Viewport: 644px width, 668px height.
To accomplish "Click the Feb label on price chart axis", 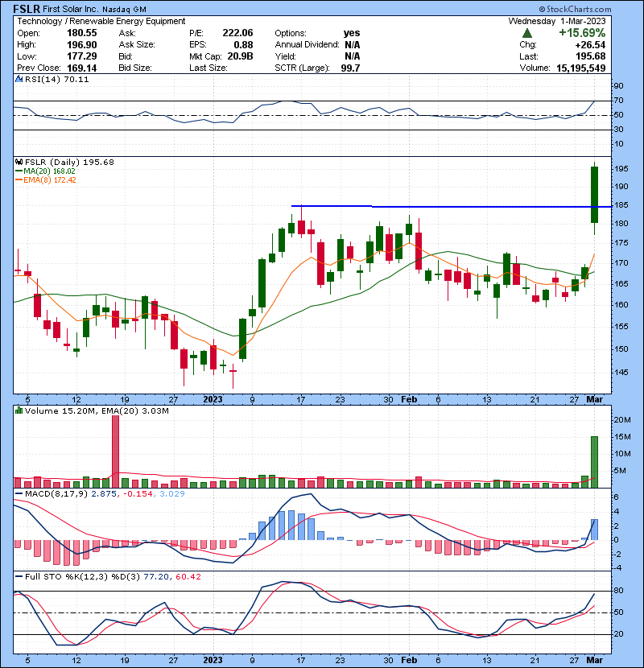I will pos(409,400).
